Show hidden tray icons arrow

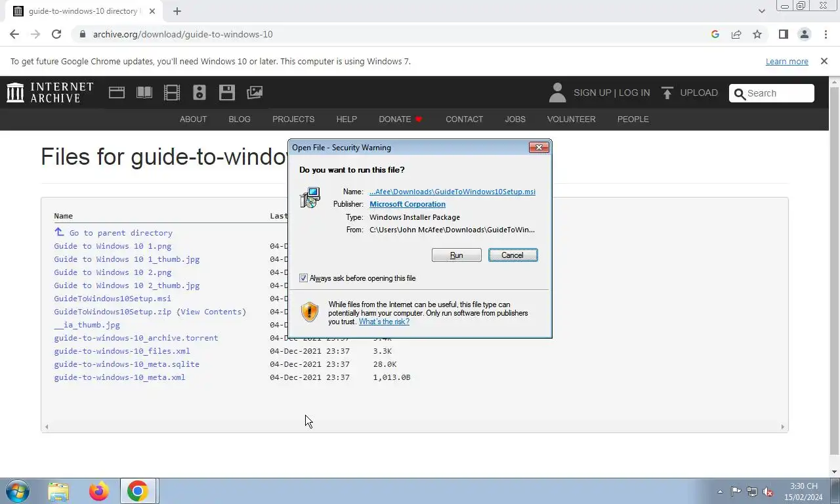720,492
